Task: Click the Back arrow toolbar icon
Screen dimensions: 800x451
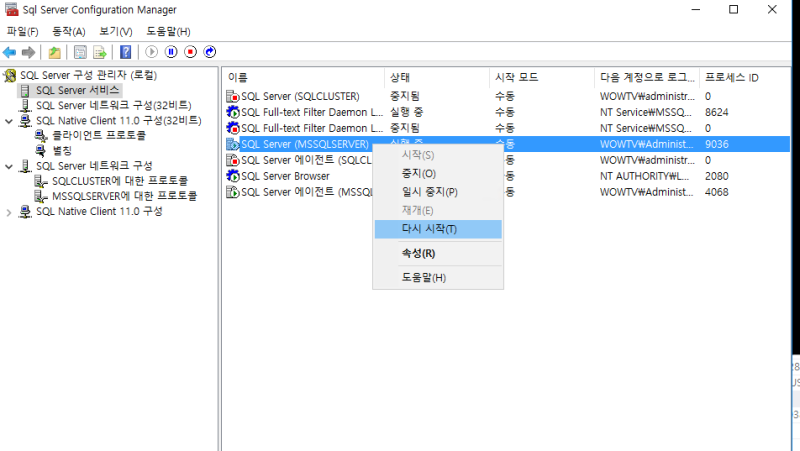Action: click(9, 52)
